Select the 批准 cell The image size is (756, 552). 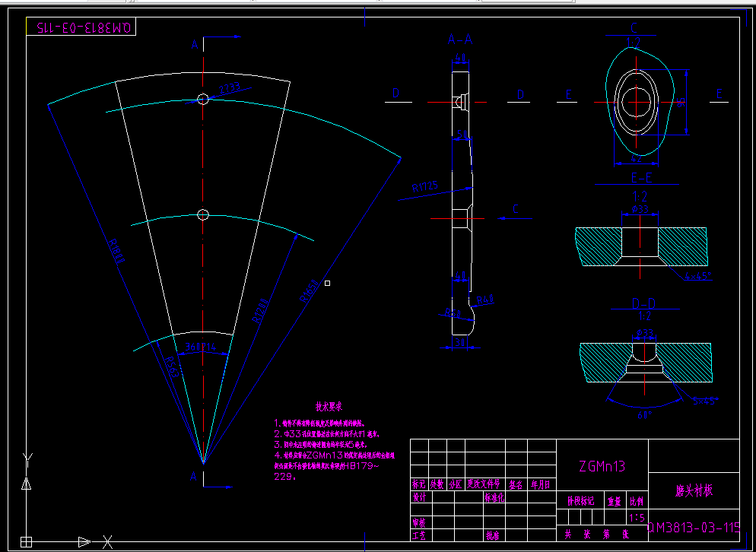pos(493,535)
